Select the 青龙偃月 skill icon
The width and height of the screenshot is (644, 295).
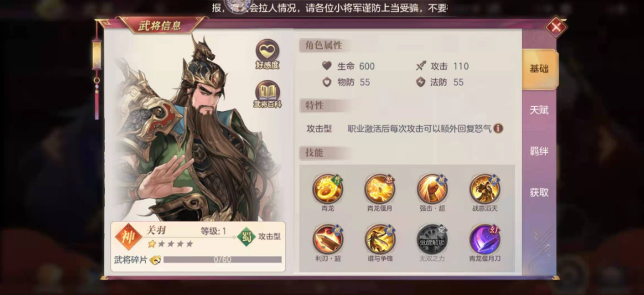point(380,189)
